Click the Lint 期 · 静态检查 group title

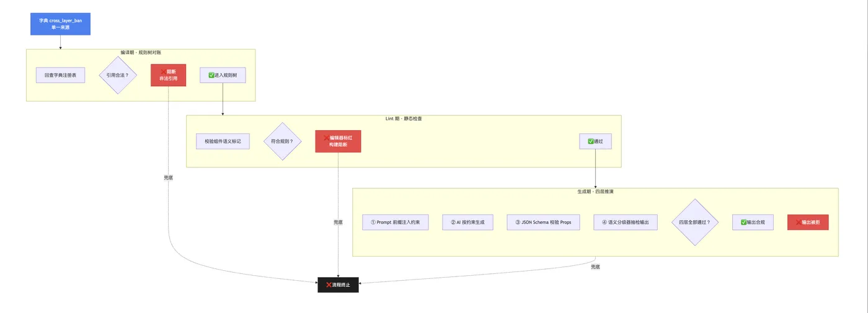pyautogui.click(x=404, y=118)
